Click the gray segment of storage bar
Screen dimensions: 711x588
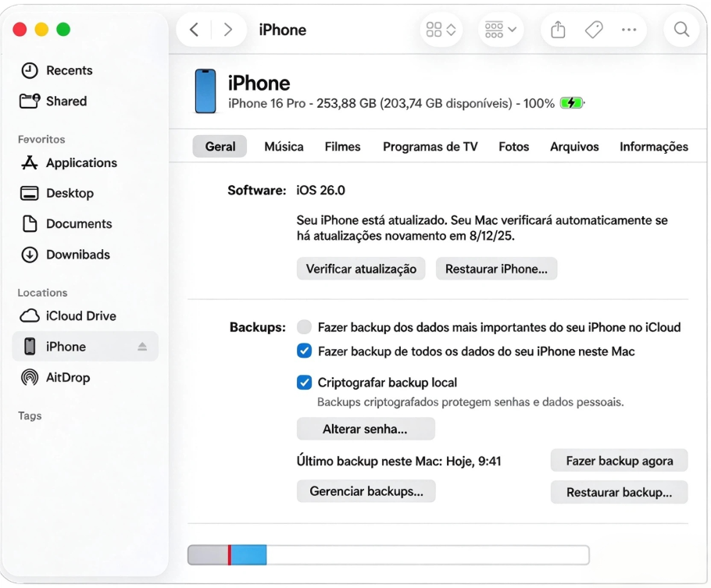[x=208, y=555]
